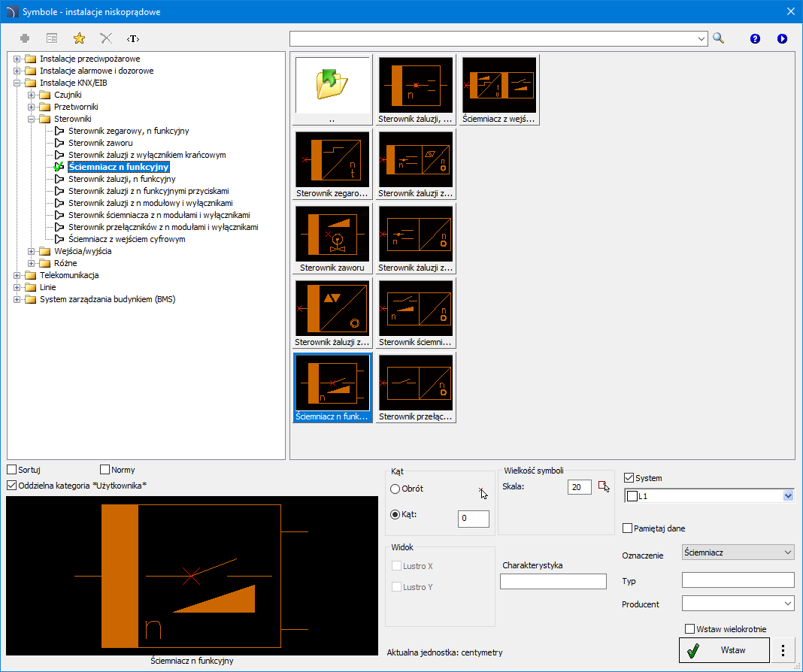Click the blue arrow play icon at top right
This screenshot has width=803, height=672.
click(782, 38)
